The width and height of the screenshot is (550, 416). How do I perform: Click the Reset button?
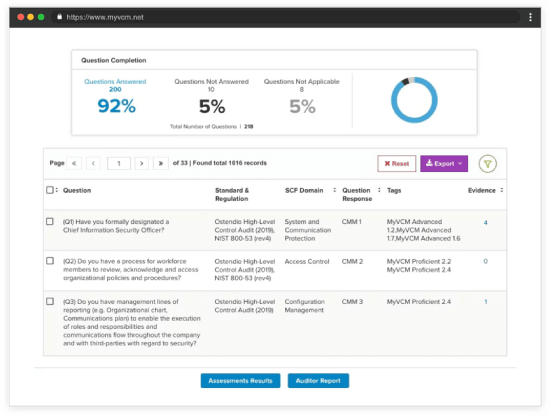397,163
